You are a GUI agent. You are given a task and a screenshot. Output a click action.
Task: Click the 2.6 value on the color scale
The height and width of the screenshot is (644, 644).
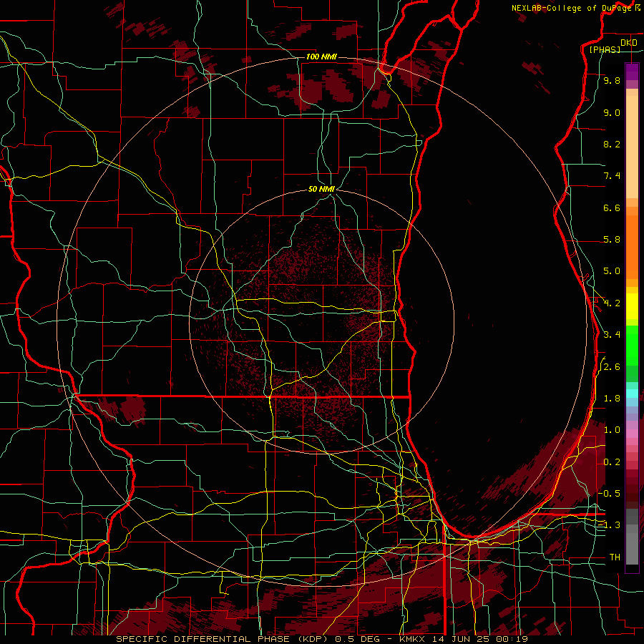(612, 367)
